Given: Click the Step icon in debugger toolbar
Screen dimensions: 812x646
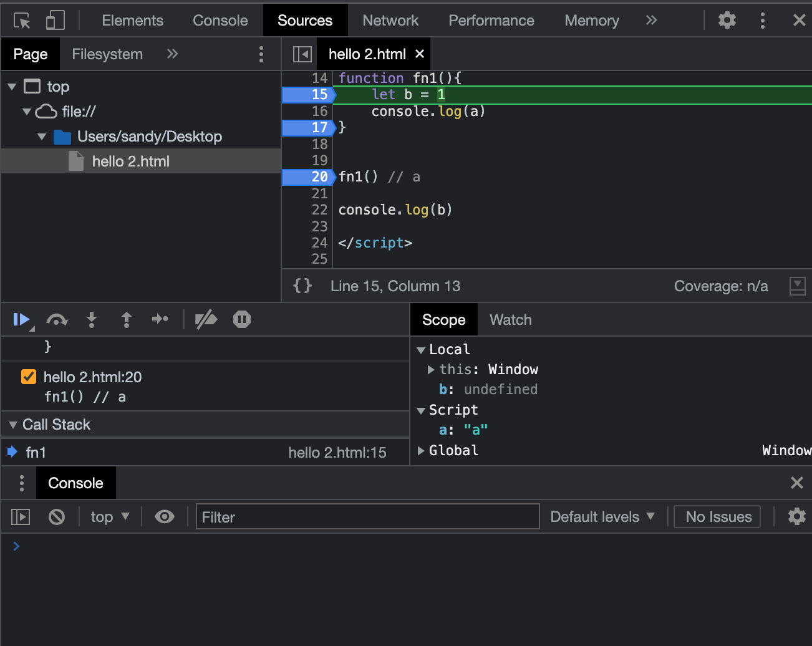Looking at the screenshot, I should click(160, 320).
